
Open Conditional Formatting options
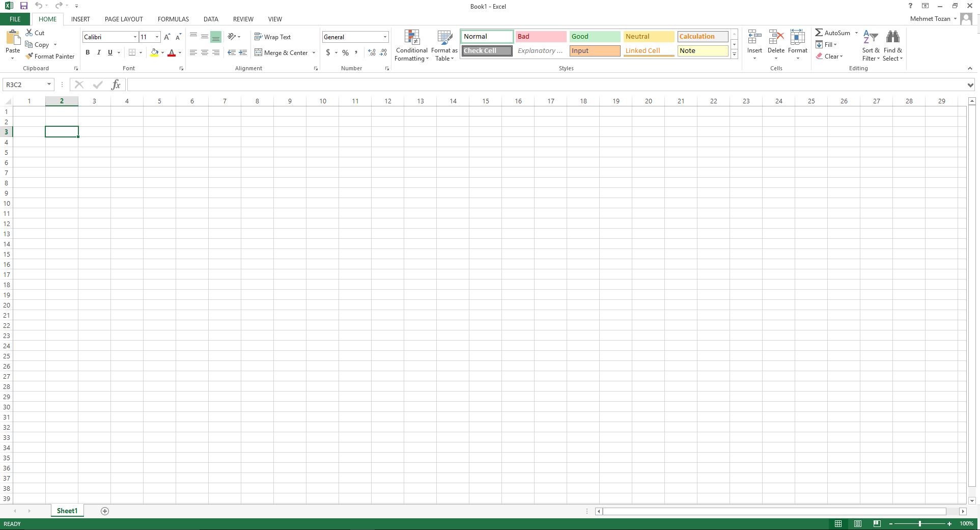click(411, 45)
